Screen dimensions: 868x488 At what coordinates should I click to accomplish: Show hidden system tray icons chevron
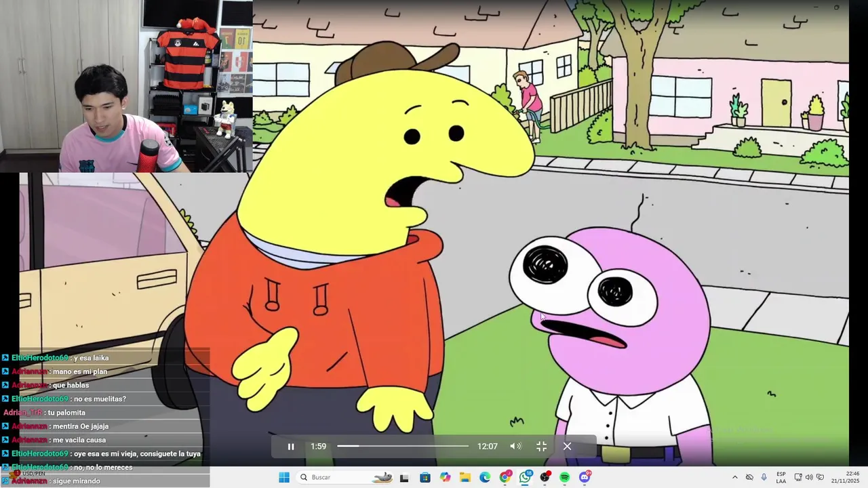(734, 477)
